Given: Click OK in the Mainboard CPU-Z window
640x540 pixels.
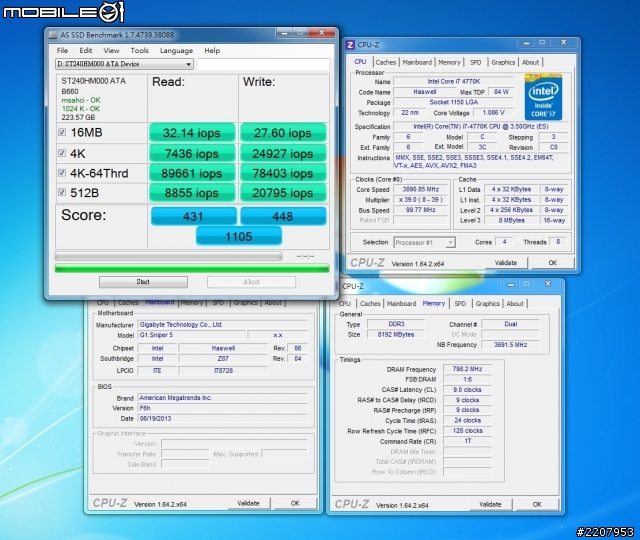Looking at the screenshot, I should [x=295, y=503].
